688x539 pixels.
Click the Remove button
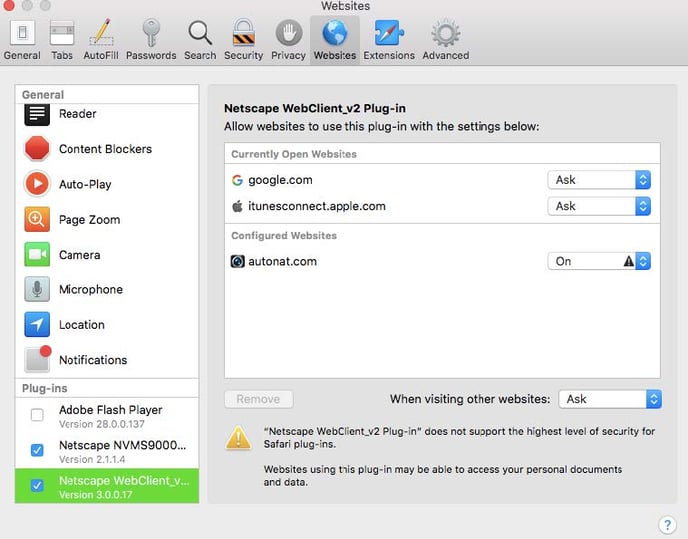(x=258, y=399)
